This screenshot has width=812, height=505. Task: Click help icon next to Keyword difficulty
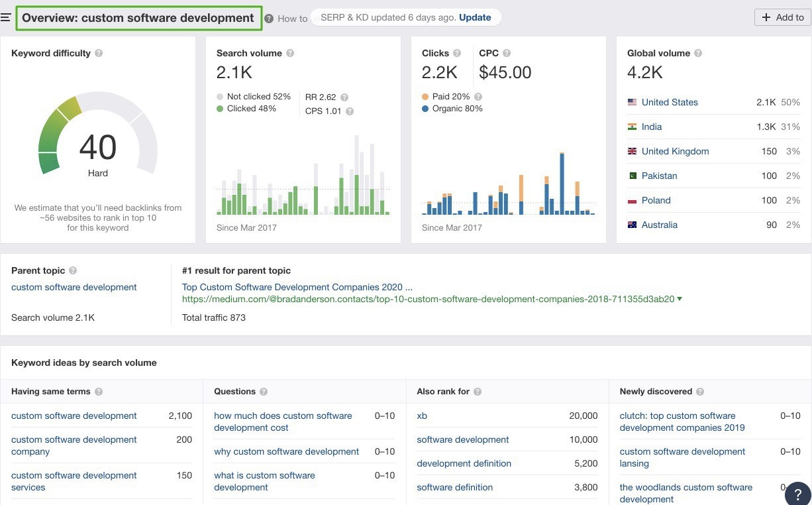click(99, 54)
